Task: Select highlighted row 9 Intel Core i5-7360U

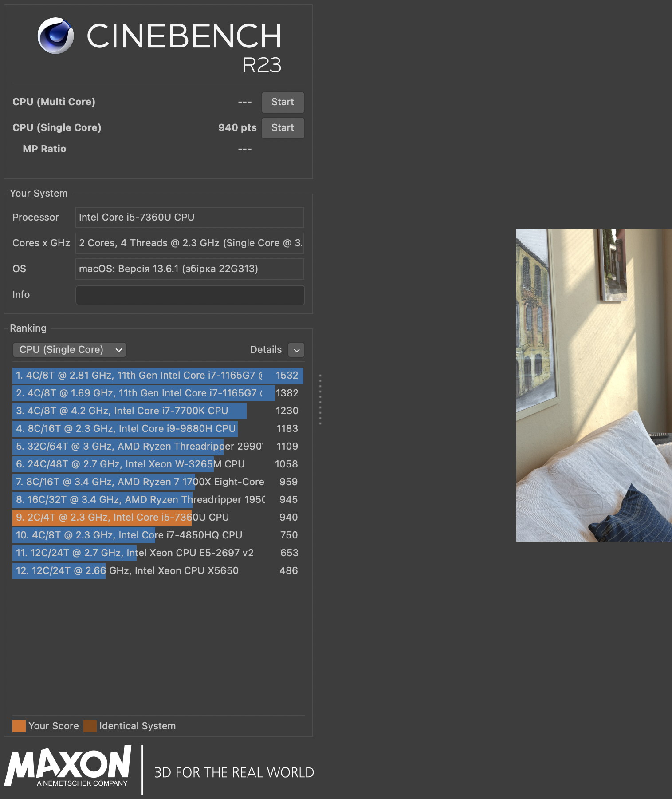Action: tap(158, 518)
